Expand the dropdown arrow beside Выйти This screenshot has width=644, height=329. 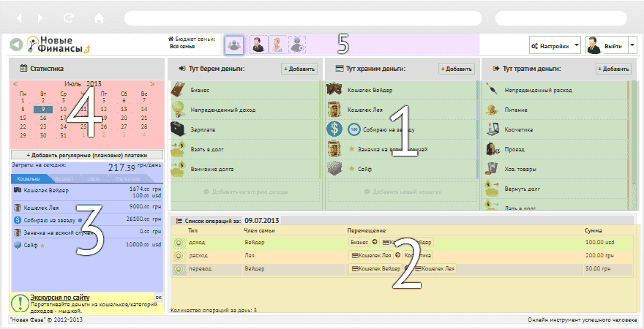click(632, 45)
